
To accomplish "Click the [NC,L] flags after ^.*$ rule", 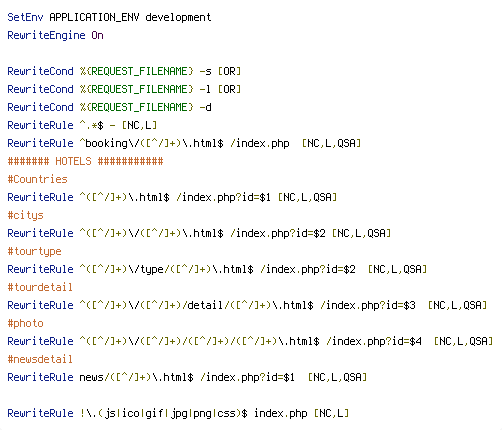I will point(139,125).
